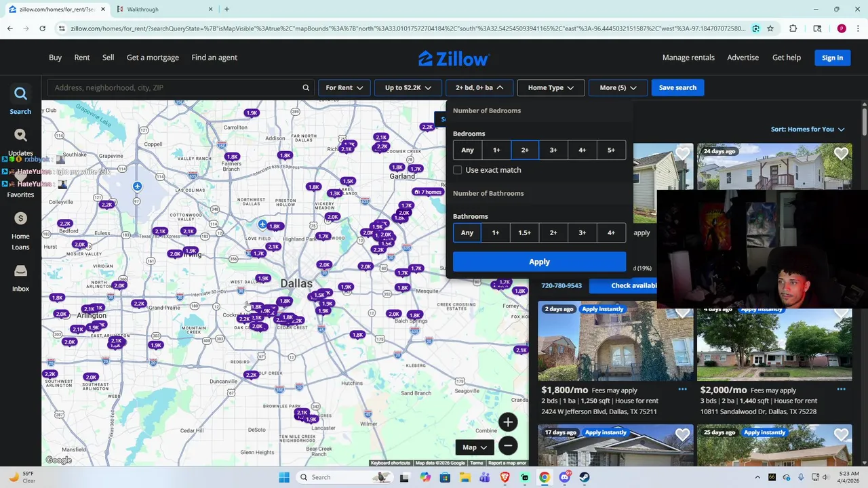Open the Advertise link

(743, 58)
